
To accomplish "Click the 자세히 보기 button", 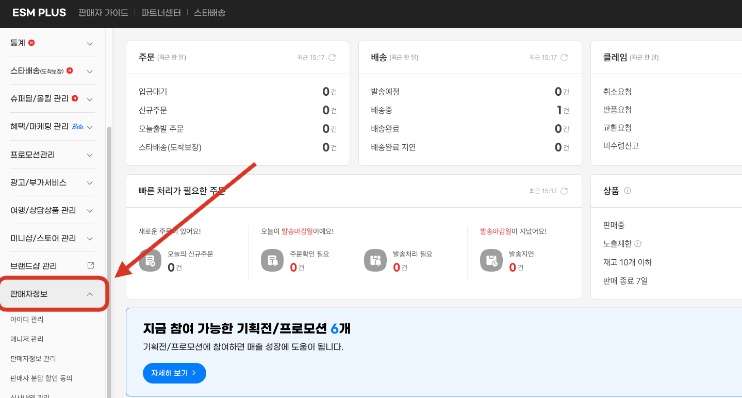I will [174, 373].
